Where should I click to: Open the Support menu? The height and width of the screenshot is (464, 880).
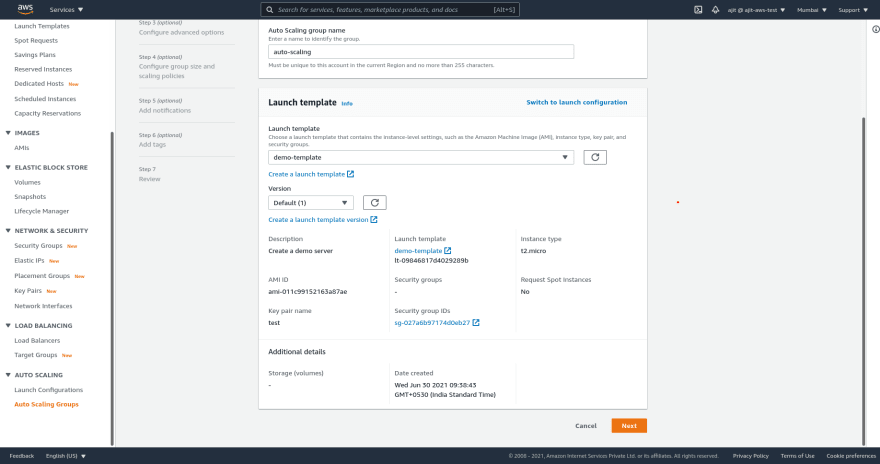click(853, 10)
